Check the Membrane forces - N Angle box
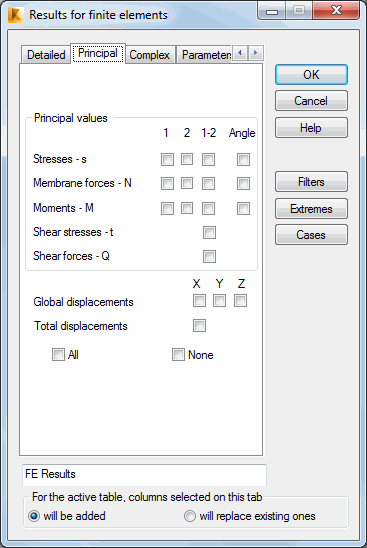The width and height of the screenshot is (367, 548). click(243, 183)
